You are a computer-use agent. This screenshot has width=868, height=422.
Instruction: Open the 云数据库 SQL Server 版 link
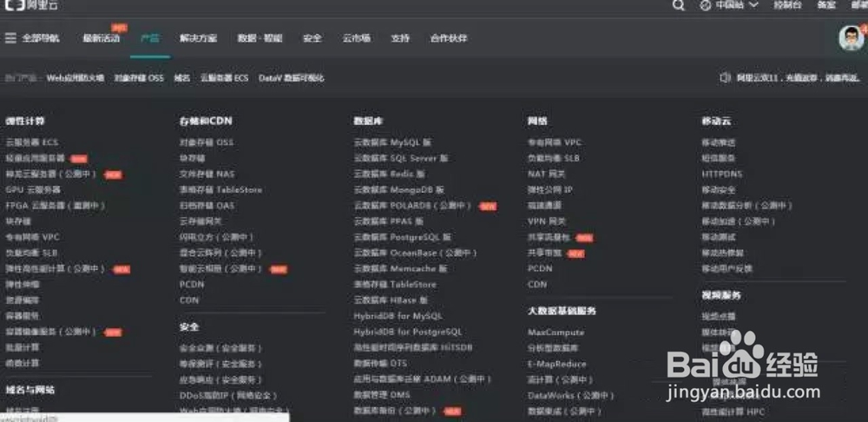401,158
